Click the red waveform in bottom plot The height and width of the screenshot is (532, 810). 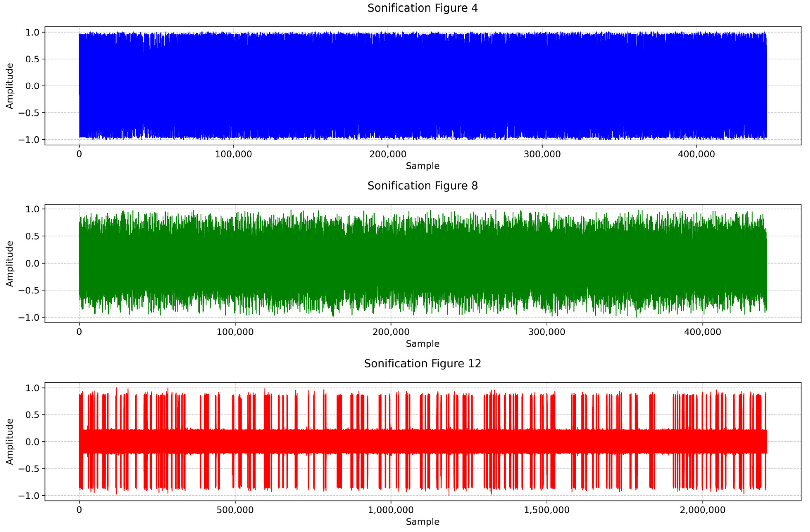[x=422, y=442]
